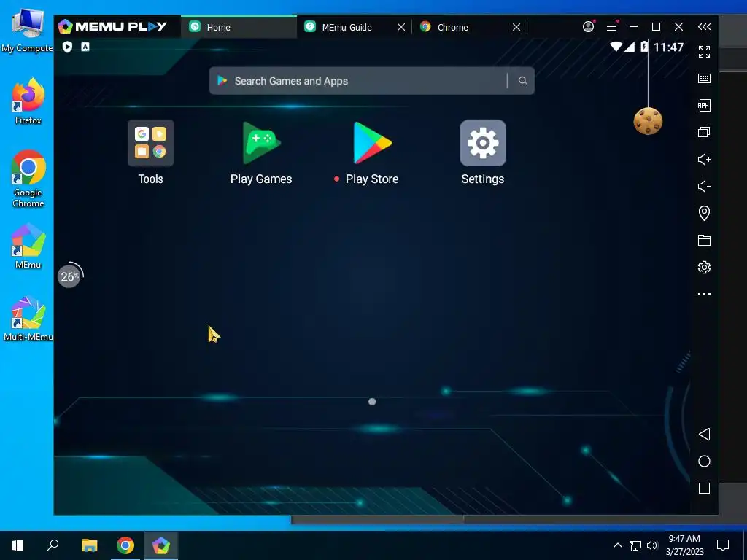The width and height of the screenshot is (747, 560).
Task: Decrease volume with speaker minus icon
Action: point(704,186)
